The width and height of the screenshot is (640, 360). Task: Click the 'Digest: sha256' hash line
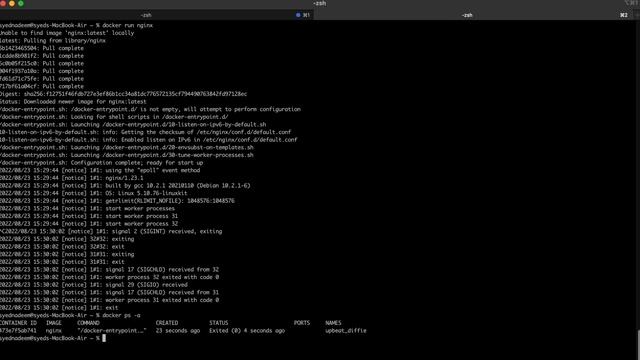point(123,94)
